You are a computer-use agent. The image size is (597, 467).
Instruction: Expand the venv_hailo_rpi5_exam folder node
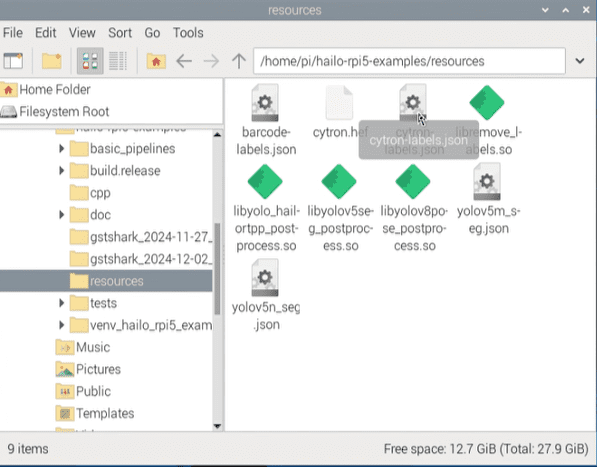click(61, 325)
